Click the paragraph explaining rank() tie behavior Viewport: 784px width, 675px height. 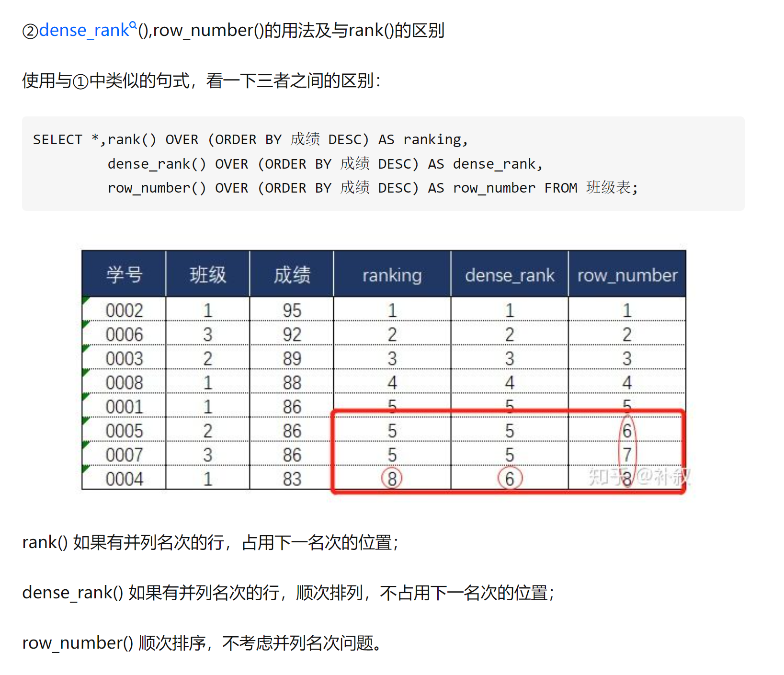[210, 542]
